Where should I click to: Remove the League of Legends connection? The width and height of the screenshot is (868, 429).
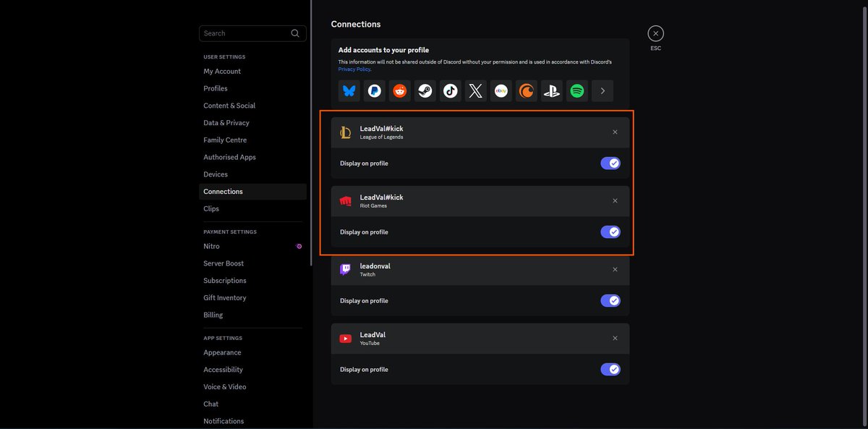tap(615, 132)
